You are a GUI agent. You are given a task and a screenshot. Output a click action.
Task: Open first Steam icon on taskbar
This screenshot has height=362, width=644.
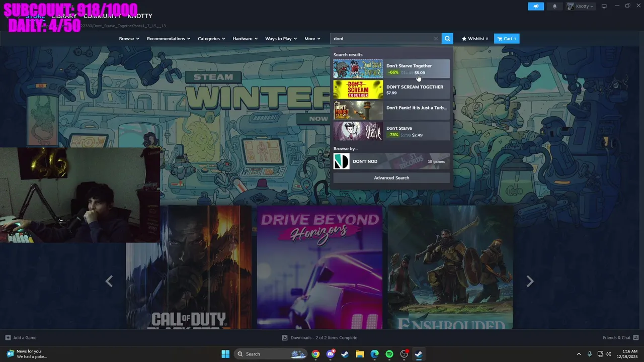[x=345, y=354]
